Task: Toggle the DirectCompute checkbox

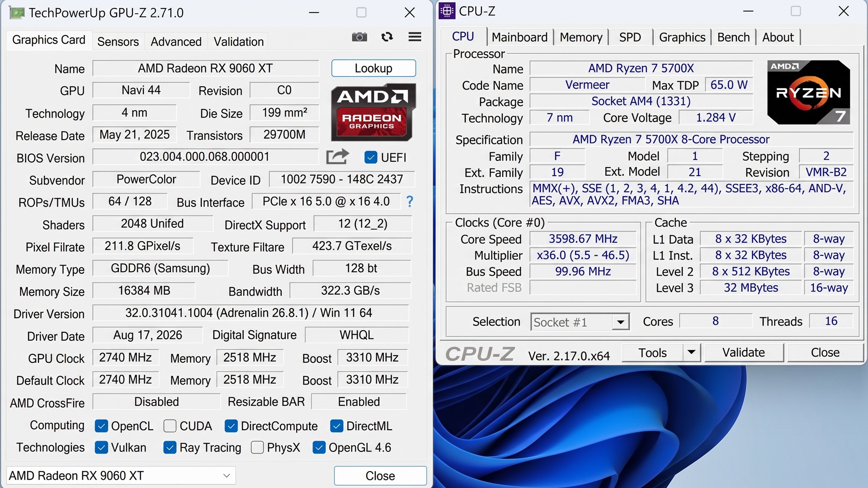Action: [231, 426]
